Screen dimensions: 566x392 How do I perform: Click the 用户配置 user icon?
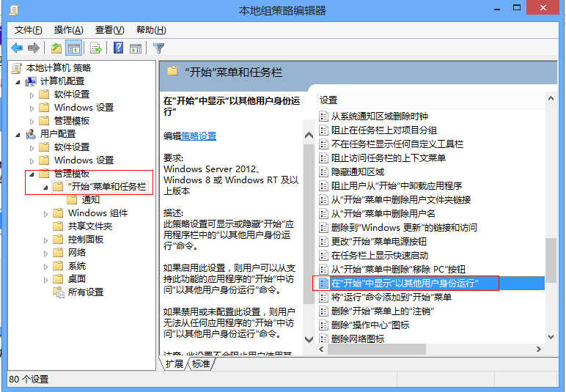pos(31,134)
